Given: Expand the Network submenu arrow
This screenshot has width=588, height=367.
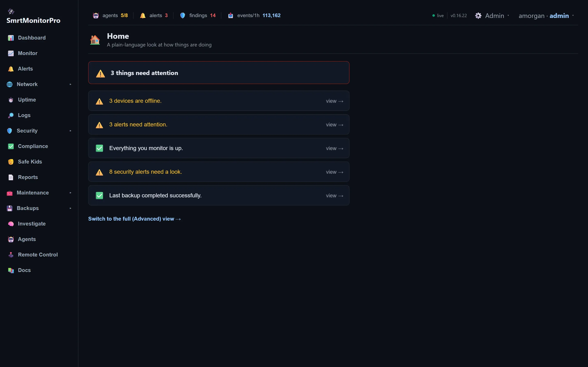Looking at the screenshot, I should [x=70, y=84].
